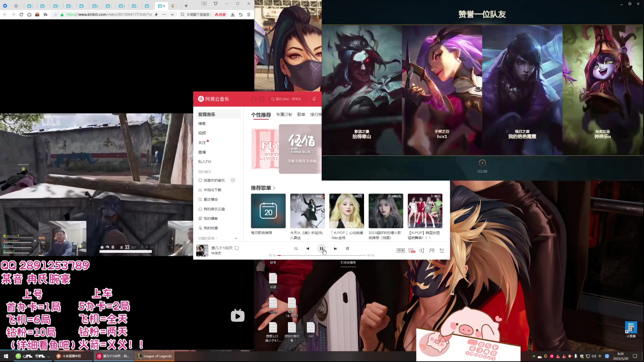
Task: Expand the address bar dropdown chevron
Action: click(x=172, y=14)
